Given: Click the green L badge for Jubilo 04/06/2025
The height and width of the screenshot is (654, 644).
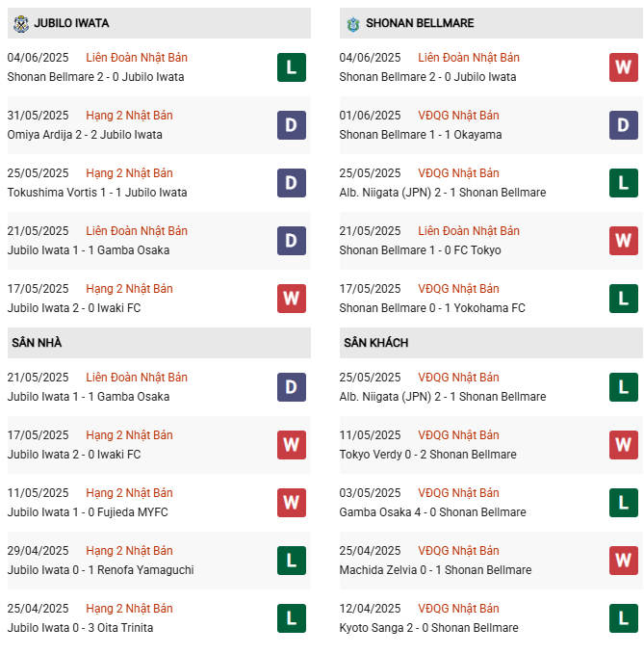Looking at the screenshot, I should click(292, 67).
